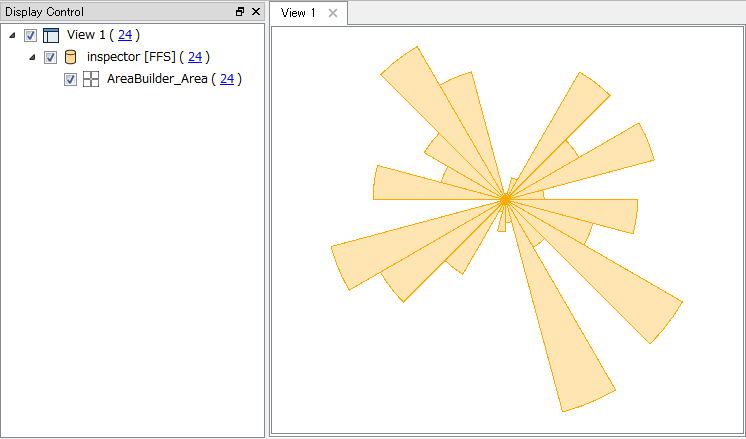The height and width of the screenshot is (439, 746).
Task: Undock the Display Control panel
Action: [240, 12]
